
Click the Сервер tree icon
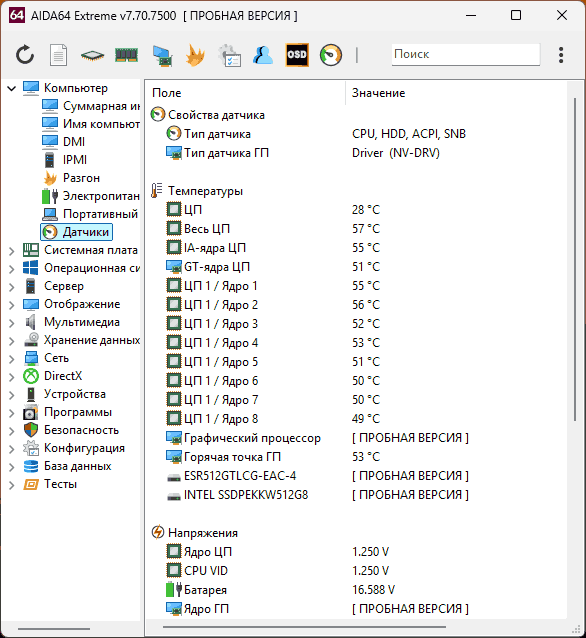(31, 286)
